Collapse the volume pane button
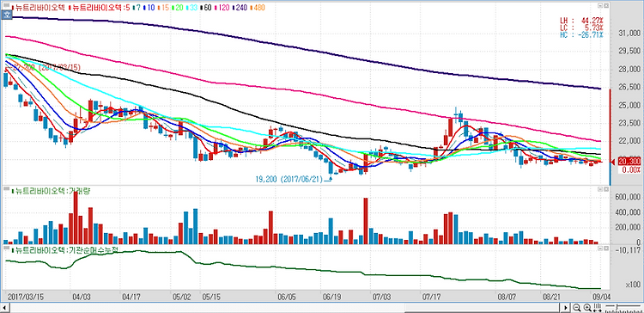The image size is (644, 313). [x=600, y=189]
